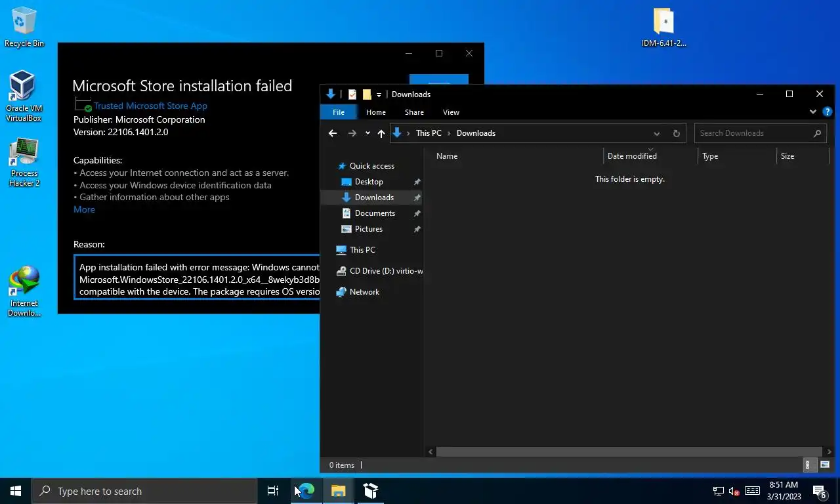Open the View ribbon tab
Screen dimensions: 840x504
pos(451,112)
